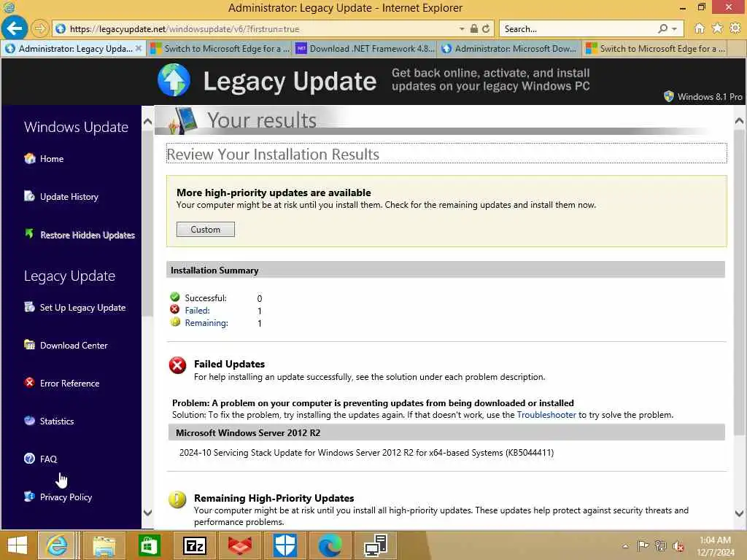
Task: Open the Download Center link
Action: click(x=74, y=345)
